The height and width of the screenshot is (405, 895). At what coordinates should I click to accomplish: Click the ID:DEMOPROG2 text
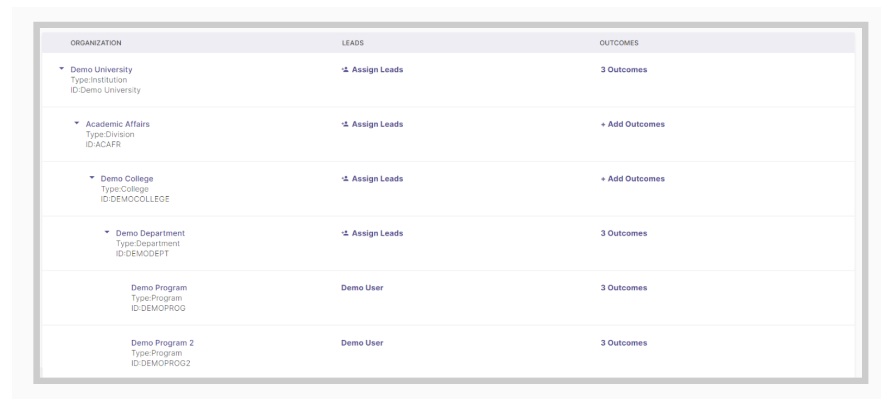pos(160,363)
